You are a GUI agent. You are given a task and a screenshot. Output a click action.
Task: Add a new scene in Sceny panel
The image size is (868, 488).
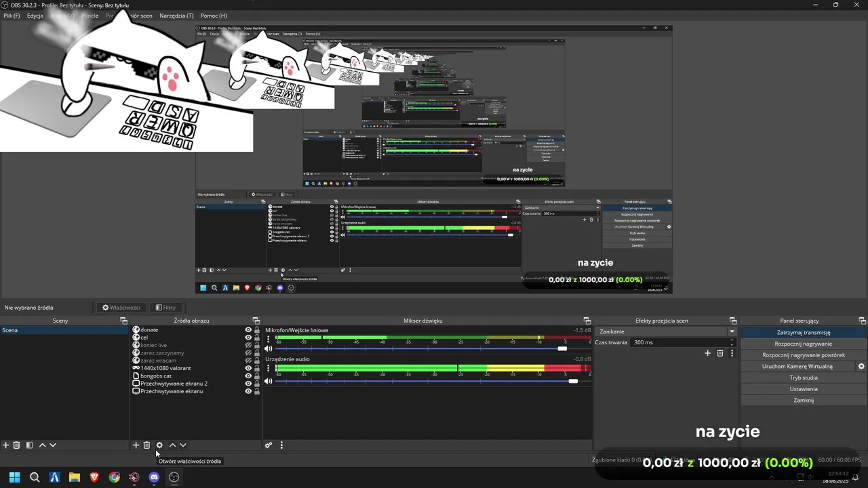pos(6,445)
